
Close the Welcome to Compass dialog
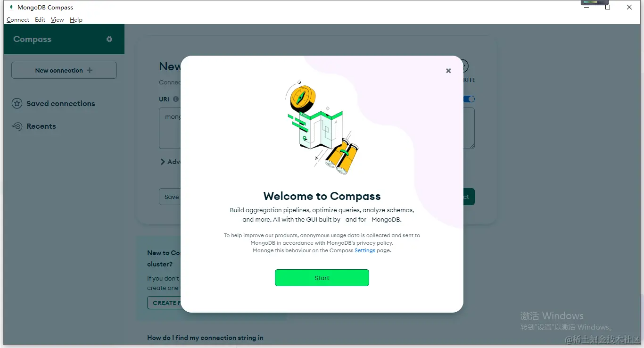(448, 71)
